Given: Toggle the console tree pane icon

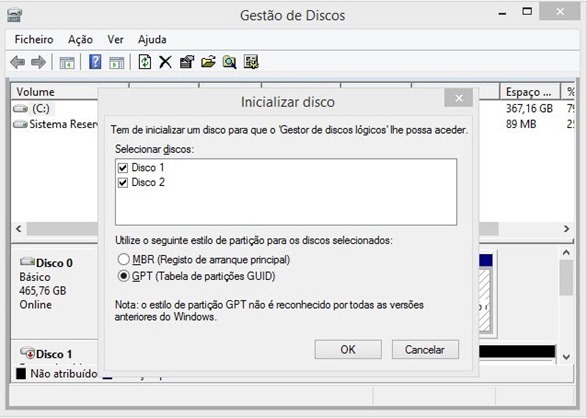Looking at the screenshot, I should coord(67,62).
